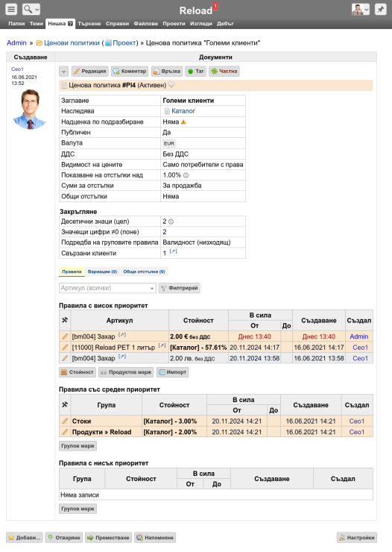Open the hamburger main menu
The height and width of the screenshot is (552, 392).
tap(11, 9)
